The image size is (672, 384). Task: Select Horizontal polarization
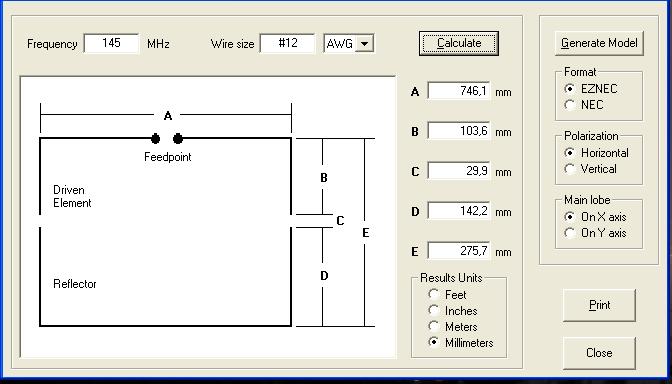pos(596,153)
